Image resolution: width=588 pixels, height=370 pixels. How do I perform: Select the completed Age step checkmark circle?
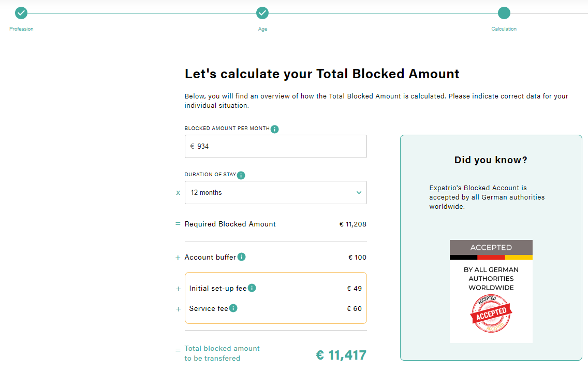[262, 13]
